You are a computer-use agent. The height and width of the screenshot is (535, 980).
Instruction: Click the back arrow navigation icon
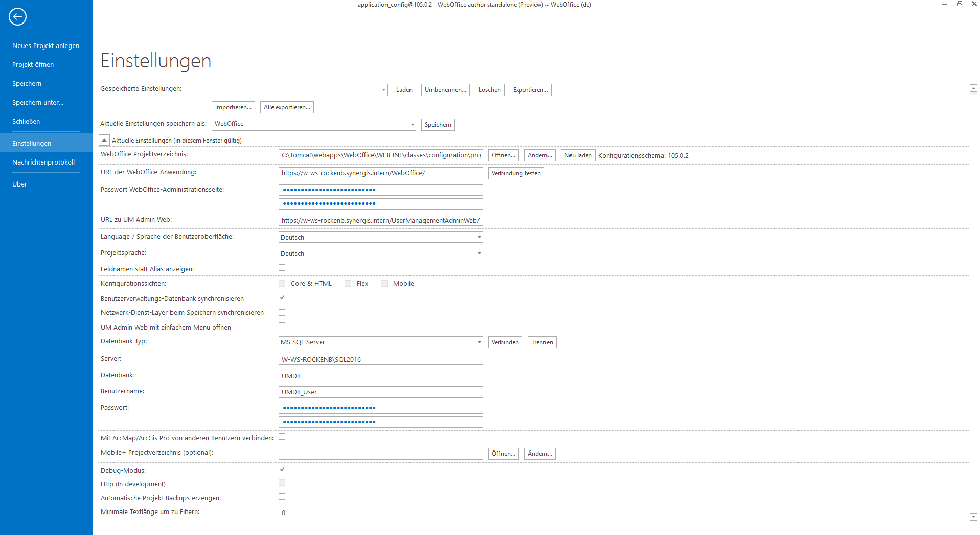point(17,16)
